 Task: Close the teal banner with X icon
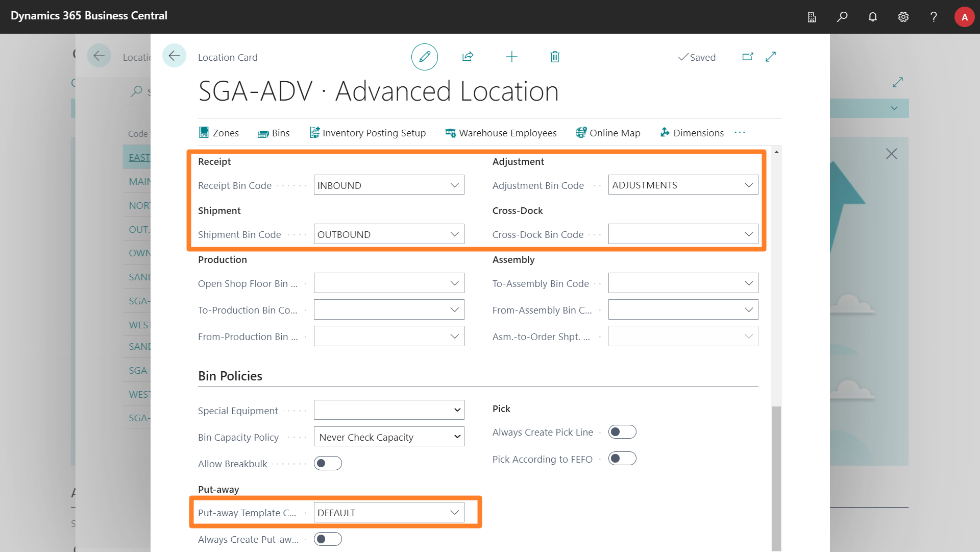click(891, 154)
